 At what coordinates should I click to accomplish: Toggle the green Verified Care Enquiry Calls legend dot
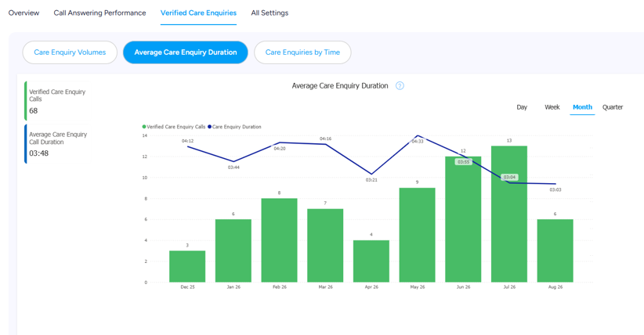tap(144, 127)
